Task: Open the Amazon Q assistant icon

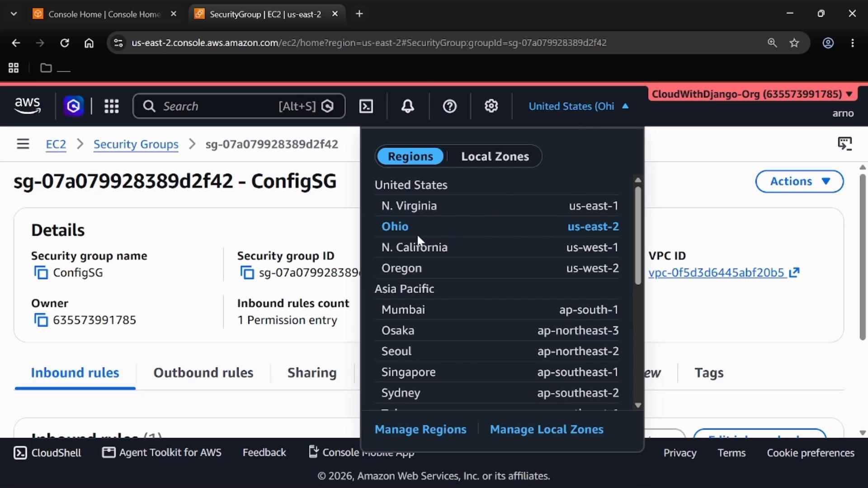Action: click(73, 106)
